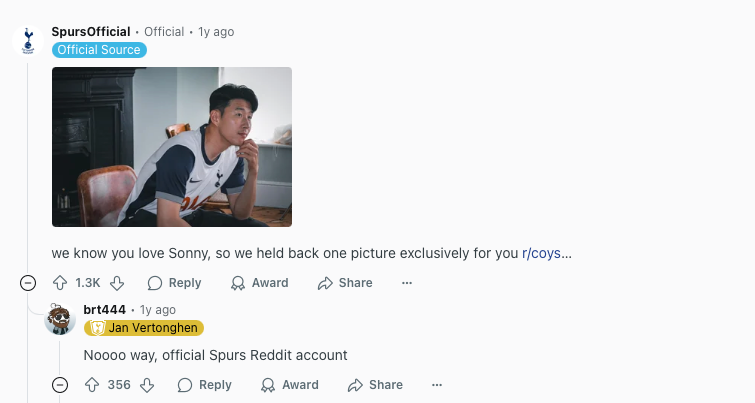Downvote brt444's reply comment
Viewport: 755px width, 403px height.
[147, 385]
